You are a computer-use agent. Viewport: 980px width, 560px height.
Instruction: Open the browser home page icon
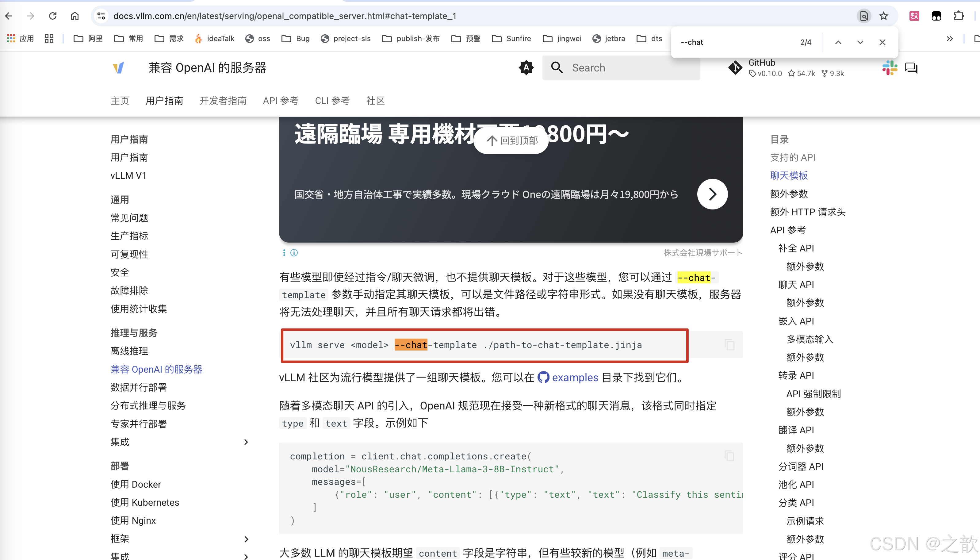tap(75, 16)
